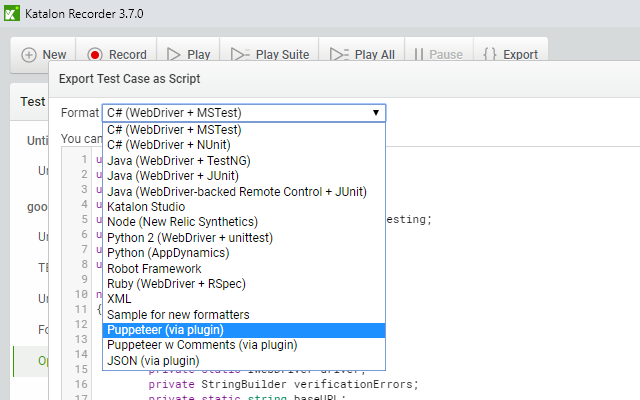Click the red Record icon
Image resolution: width=640 pixels, height=400 pixels.
click(95, 55)
